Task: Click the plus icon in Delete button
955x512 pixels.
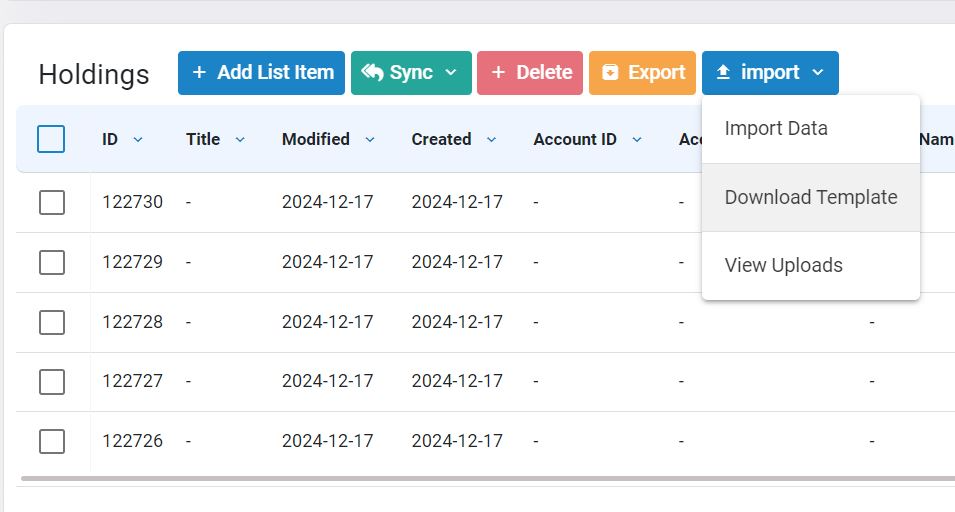Action: pos(498,72)
